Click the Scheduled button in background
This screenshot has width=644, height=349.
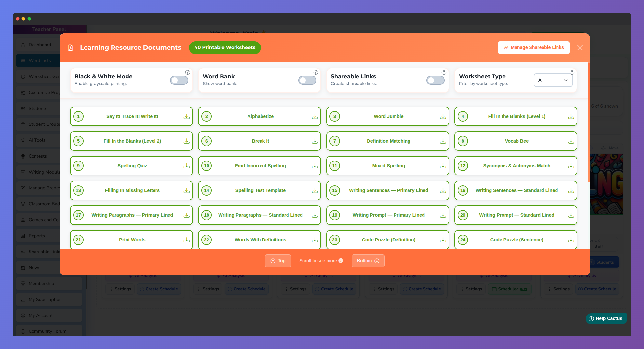pyautogui.click(x=509, y=289)
